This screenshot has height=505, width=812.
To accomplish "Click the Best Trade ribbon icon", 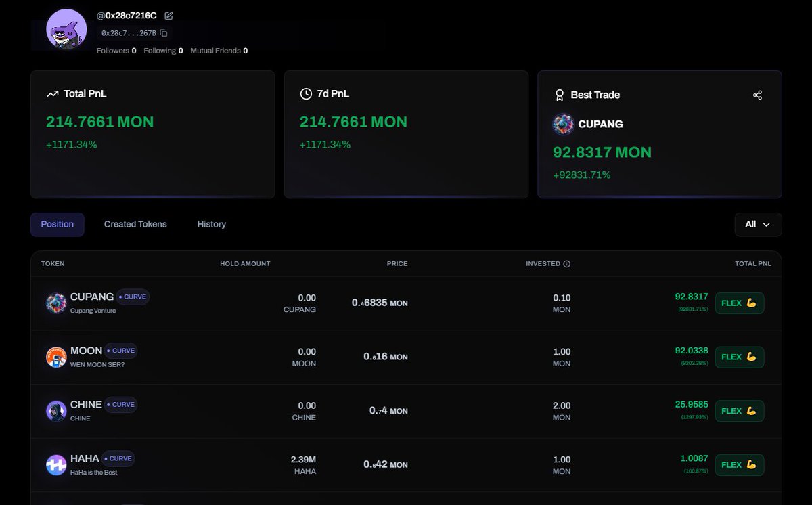I will click(560, 95).
